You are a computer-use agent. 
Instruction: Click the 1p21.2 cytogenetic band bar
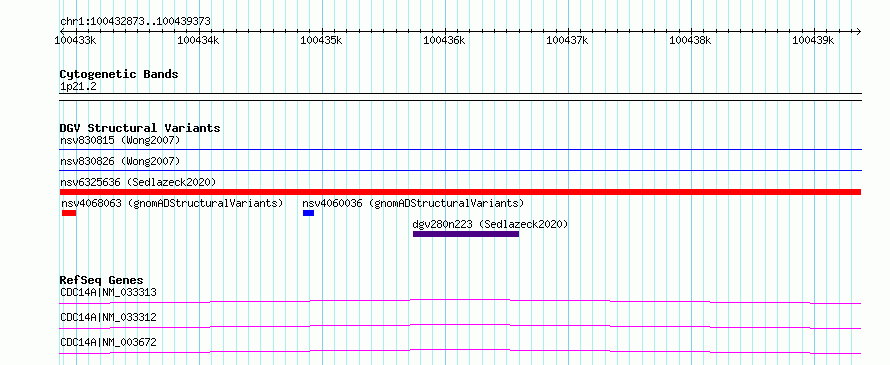tap(460, 97)
